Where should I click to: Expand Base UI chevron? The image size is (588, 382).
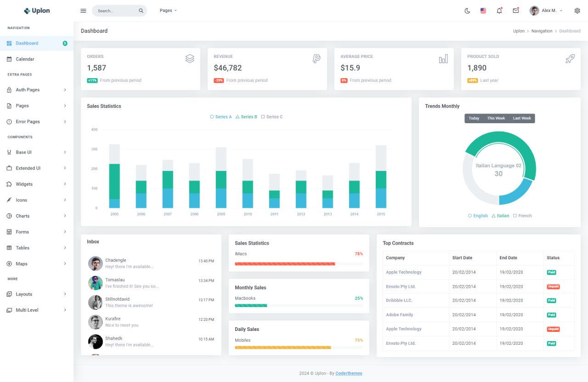65,152
